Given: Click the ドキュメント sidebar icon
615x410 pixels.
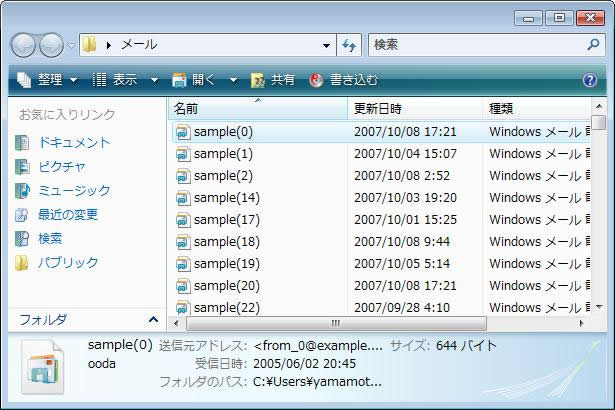Looking at the screenshot, I should [22, 143].
